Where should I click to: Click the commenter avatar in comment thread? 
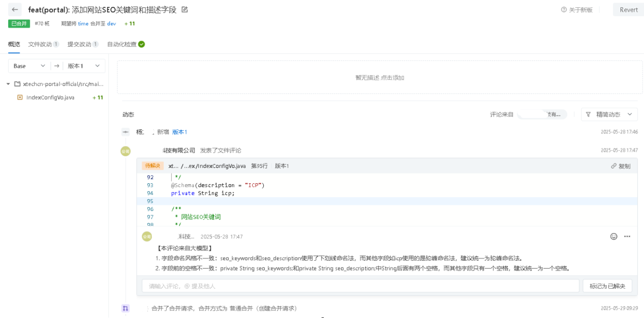(147, 236)
